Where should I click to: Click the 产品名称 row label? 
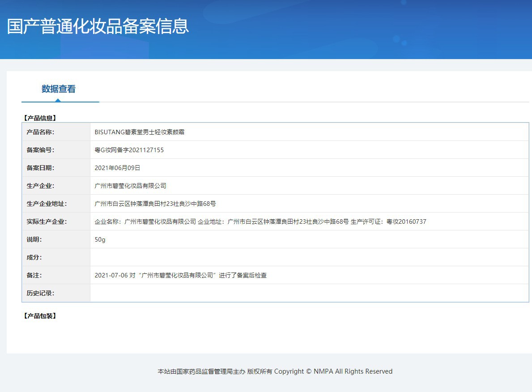pos(40,132)
